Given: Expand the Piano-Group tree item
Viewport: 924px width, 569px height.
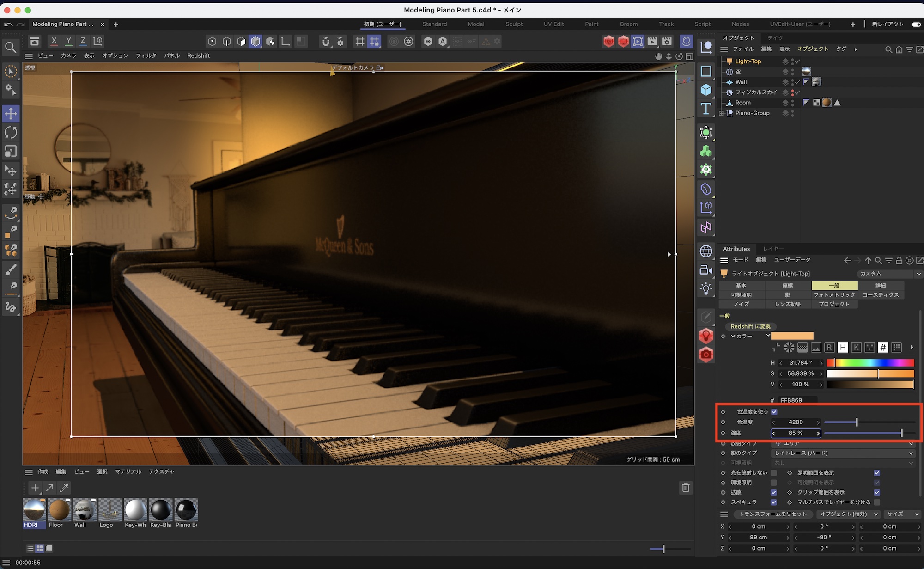Looking at the screenshot, I should (x=722, y=113).
